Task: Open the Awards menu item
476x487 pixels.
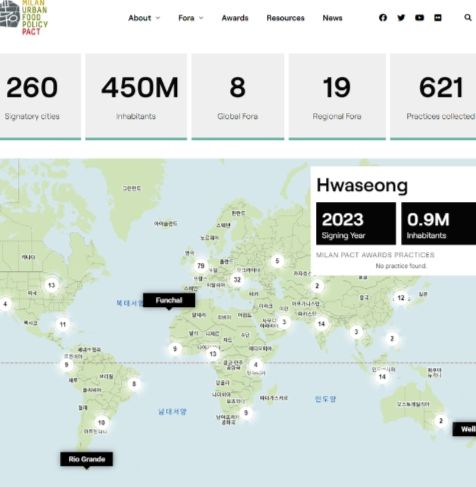Action: [235, 18]
